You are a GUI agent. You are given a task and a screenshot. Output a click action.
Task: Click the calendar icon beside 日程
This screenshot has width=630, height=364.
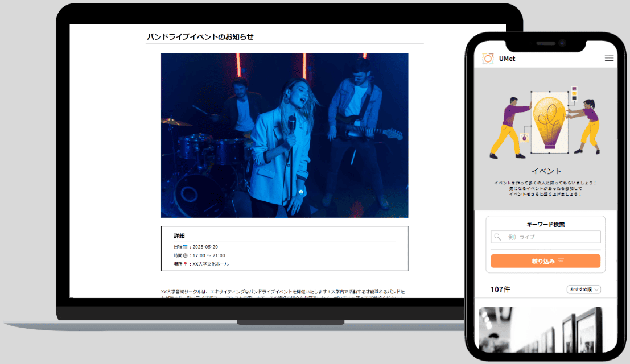coord(186,247)
